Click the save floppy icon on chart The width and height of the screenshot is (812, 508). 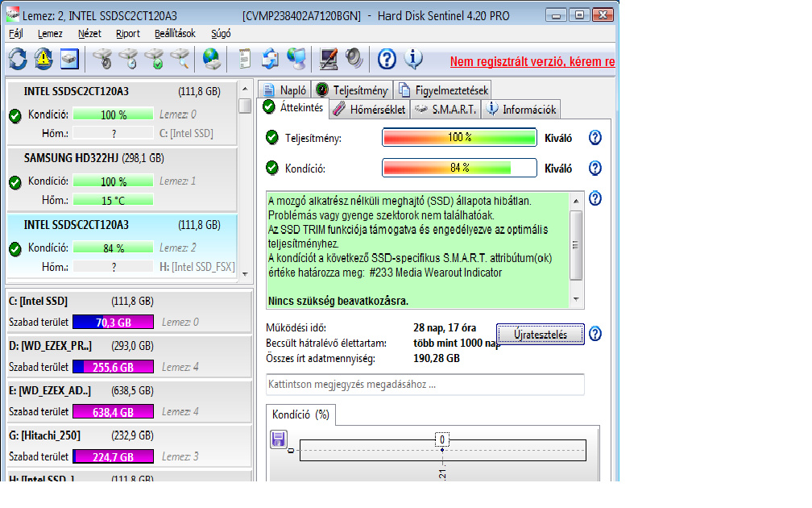click(278, 439)
